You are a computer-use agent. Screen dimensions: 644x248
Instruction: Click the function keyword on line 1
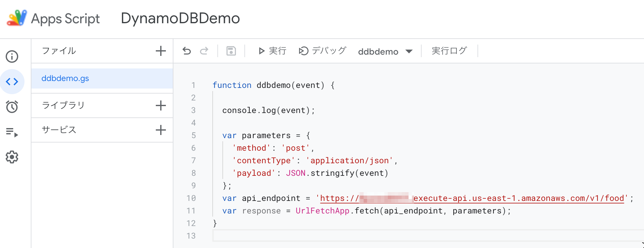[232, 85]
